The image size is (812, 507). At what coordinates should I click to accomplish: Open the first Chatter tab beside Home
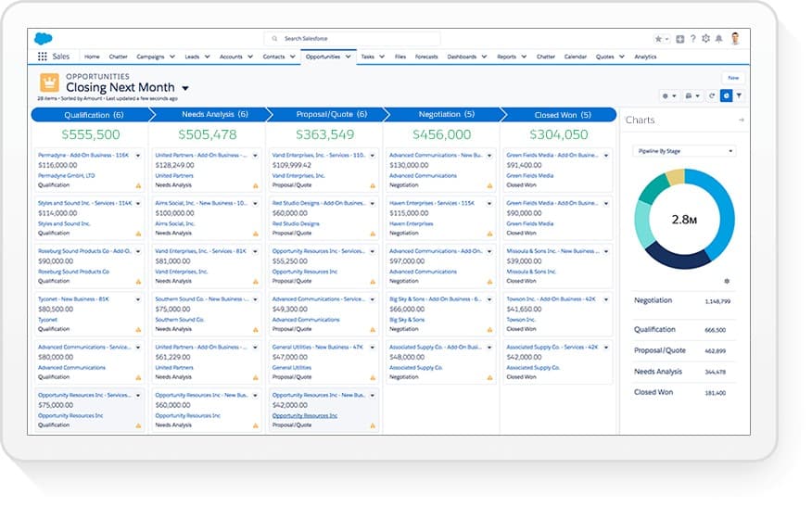tap(118, 57)
